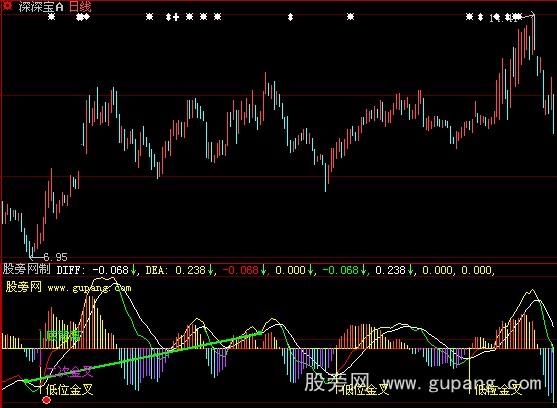Click the 6.95 lowest price label
557x408 pixels.
click(55, 257)
